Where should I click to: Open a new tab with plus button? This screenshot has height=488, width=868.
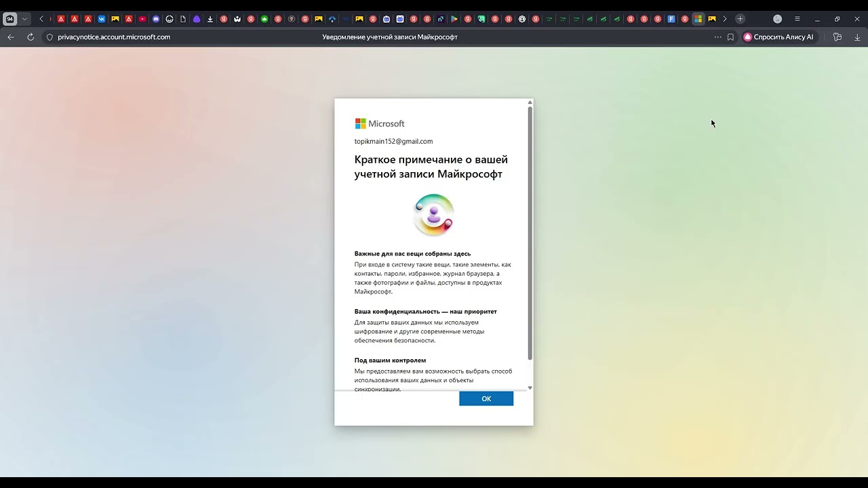coord(740,19)
